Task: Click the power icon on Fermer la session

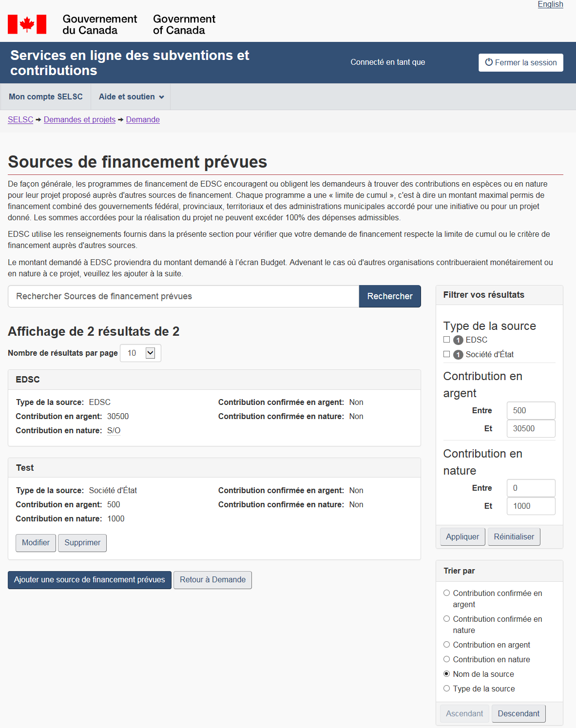Action: (x=489, y=62)
